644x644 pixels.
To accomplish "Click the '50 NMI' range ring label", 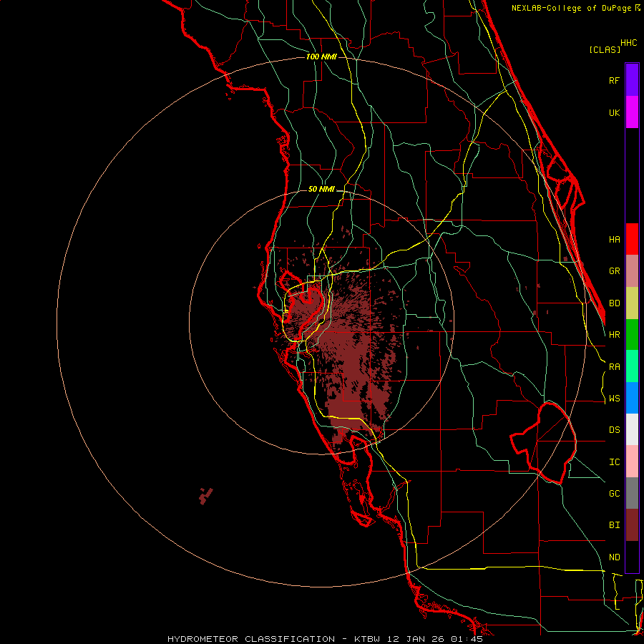I will [x=321, y=189].
